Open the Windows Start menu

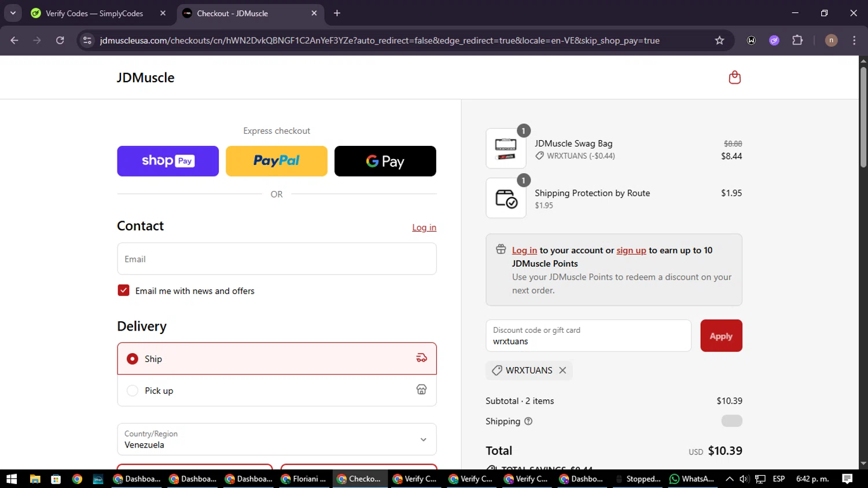click(12, 479)
